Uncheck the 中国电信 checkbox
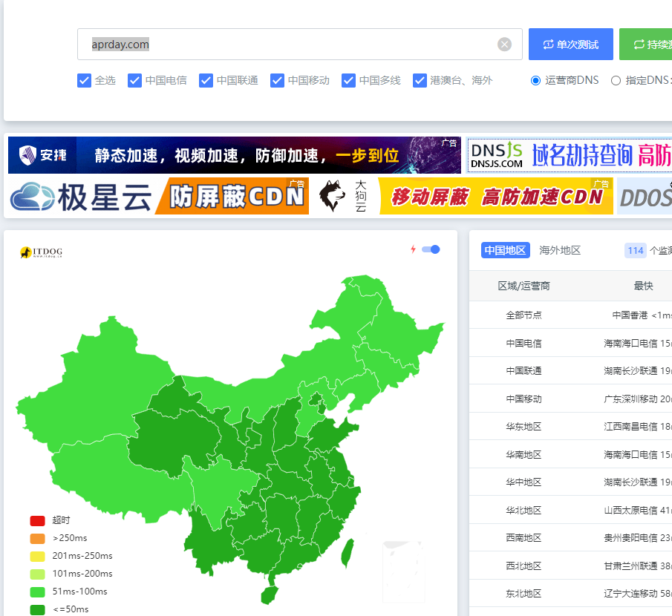The width and height of the screenshot is (672, 616). tap(134, 80)
